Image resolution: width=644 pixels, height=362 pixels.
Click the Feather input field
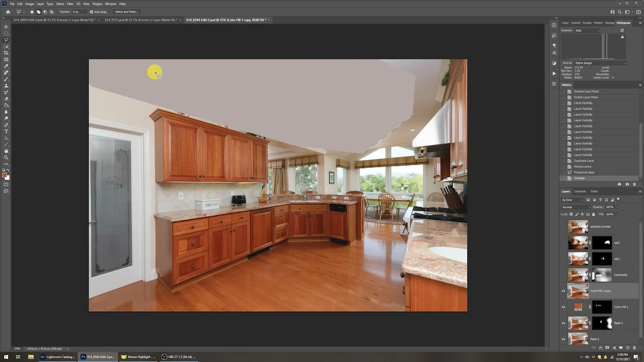[x=79, y=11]
